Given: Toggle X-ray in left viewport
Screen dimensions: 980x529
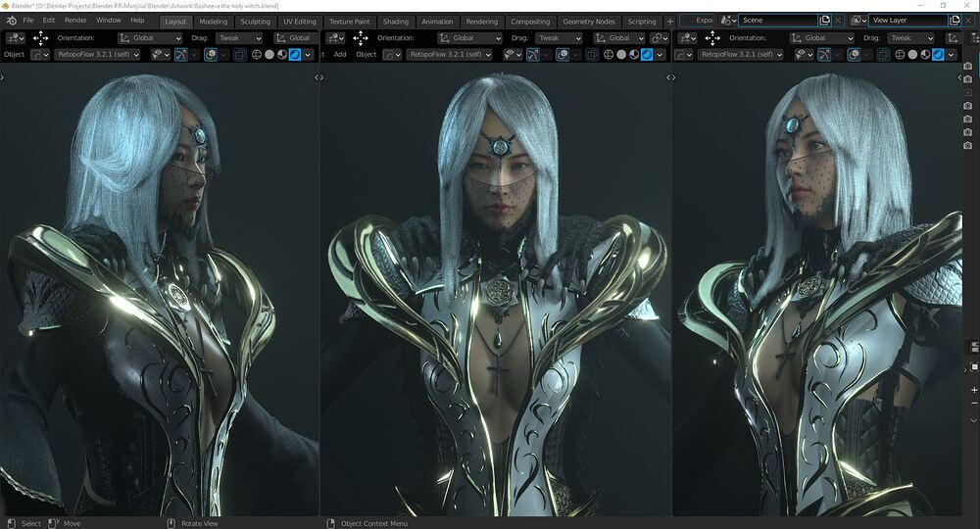Looking at the screenshot, I should coord(240,54).
